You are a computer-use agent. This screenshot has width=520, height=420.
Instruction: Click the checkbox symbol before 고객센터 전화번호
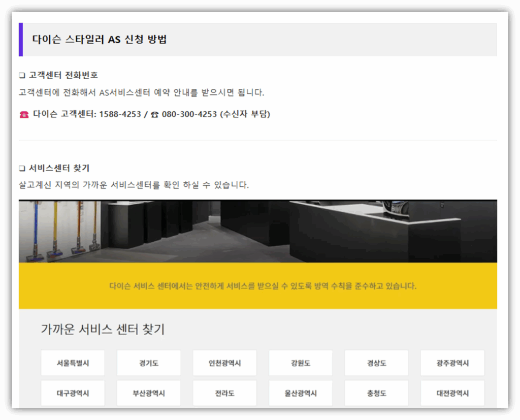[x=22, y=75]
